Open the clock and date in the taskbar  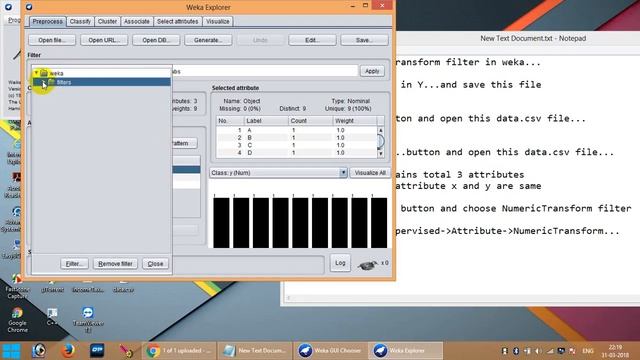[x=615, y=351]
